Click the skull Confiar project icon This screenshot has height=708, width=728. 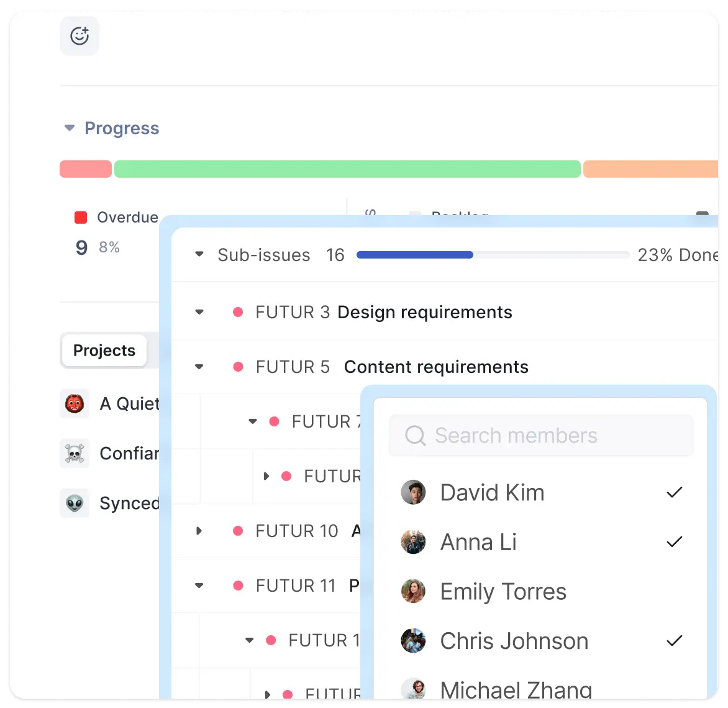(75, 454)
